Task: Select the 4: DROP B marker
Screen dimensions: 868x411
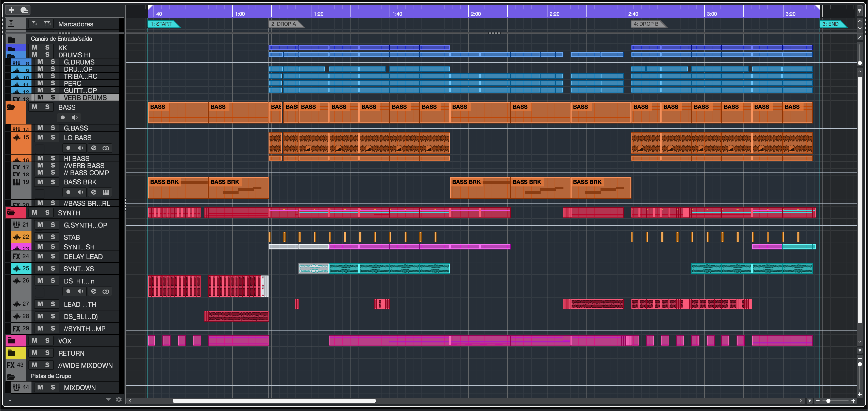Action: click(x=648, y=24)
